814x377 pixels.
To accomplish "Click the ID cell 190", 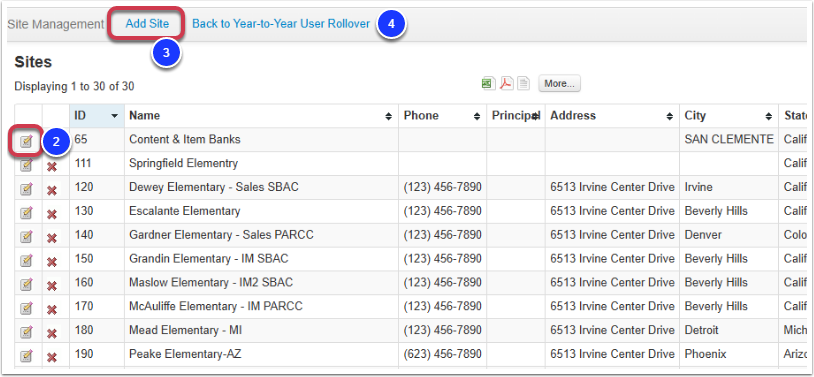I will [x=97, y=355].
